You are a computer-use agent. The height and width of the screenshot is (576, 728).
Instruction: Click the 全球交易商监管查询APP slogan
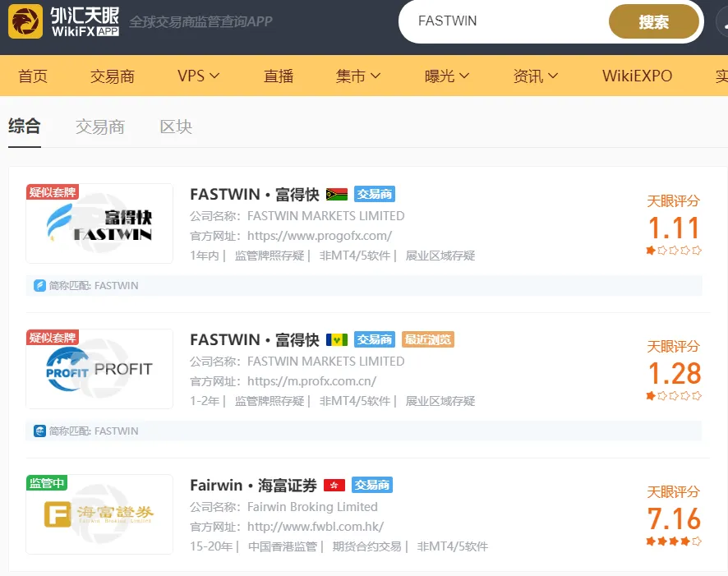coord(200,21)
